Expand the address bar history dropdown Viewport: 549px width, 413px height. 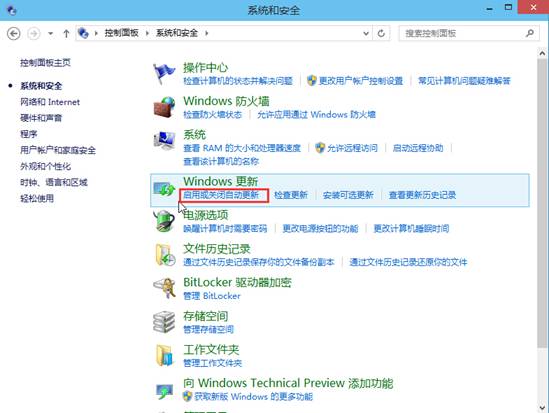(366, 34)
